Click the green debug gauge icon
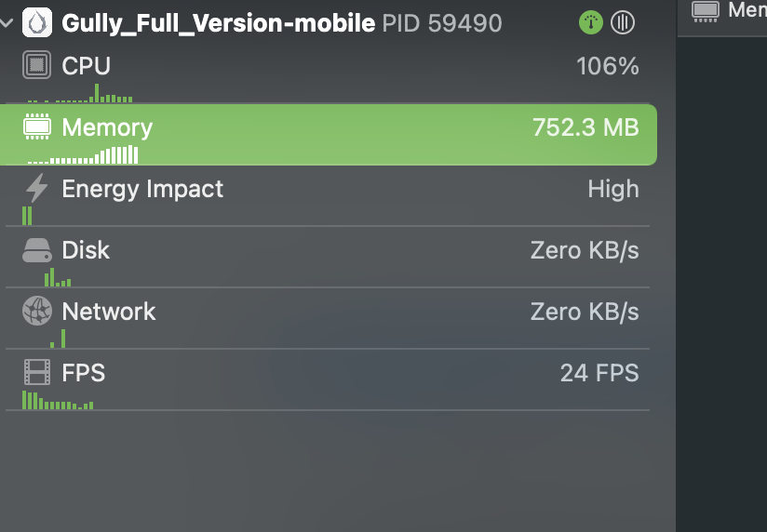The image size is (767, 532). (591, 22)
